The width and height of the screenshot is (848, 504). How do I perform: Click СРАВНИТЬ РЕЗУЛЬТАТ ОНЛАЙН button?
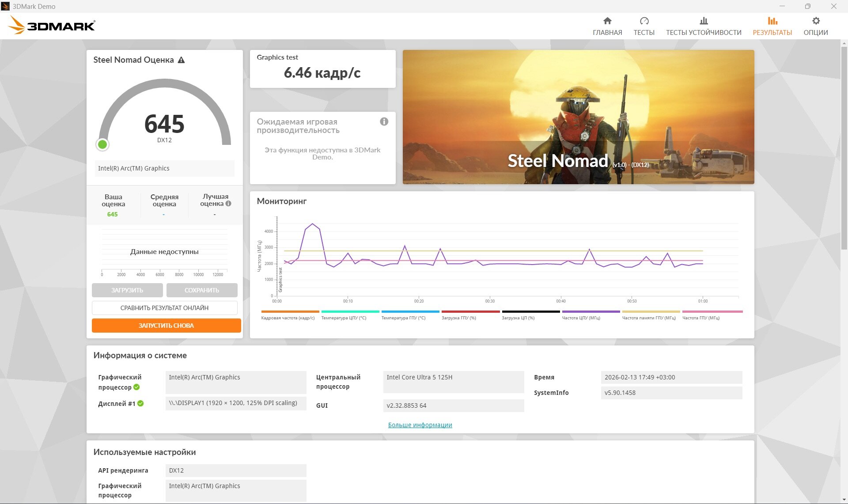[164, 308]
